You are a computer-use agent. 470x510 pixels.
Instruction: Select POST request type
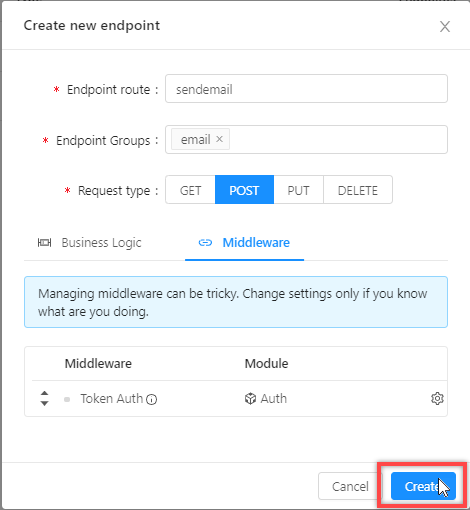(x=244, y=190)
